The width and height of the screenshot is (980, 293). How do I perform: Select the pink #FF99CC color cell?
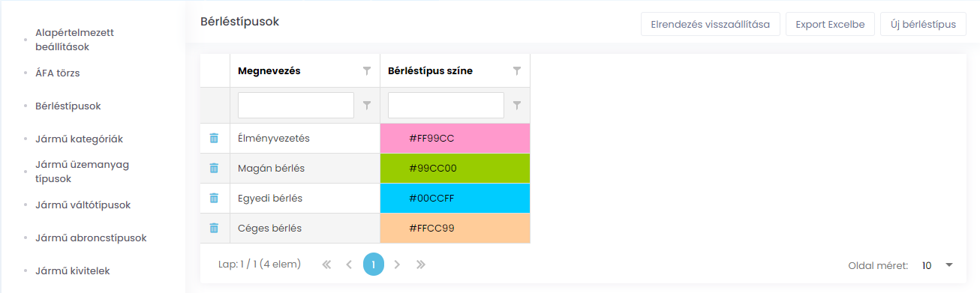(455, 139)
